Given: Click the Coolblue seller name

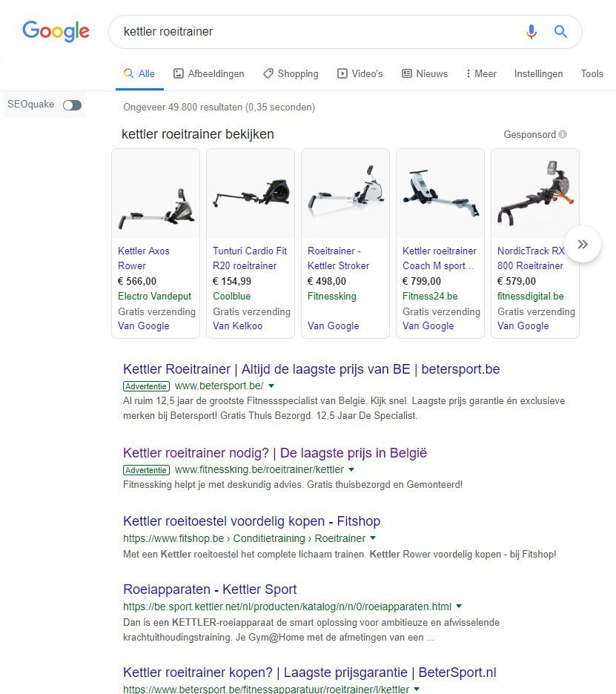Looking at the screenshot, I should coord(231,296).
